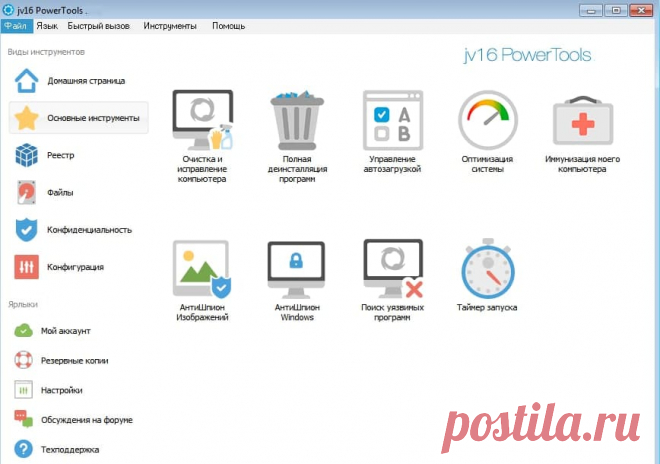Maximize the jv16 PowerTools window
The height and width of the screenshot is (464, 660).
tap(616, 10)
